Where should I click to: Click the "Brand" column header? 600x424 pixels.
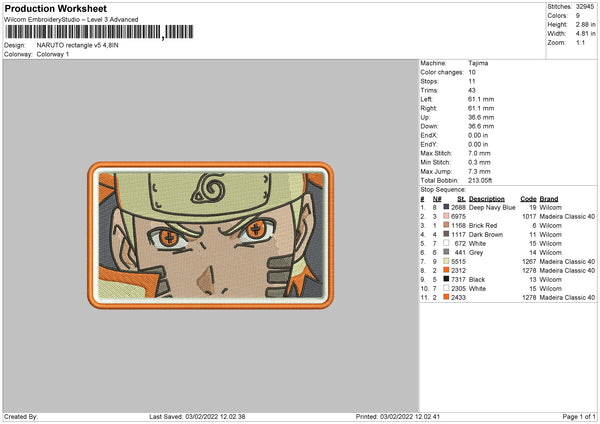(549, 199)
